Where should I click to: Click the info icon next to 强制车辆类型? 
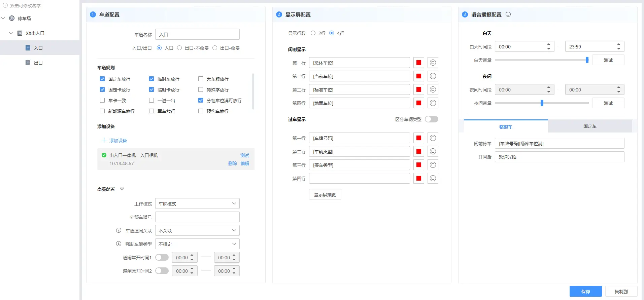click(x=118, y=244)
